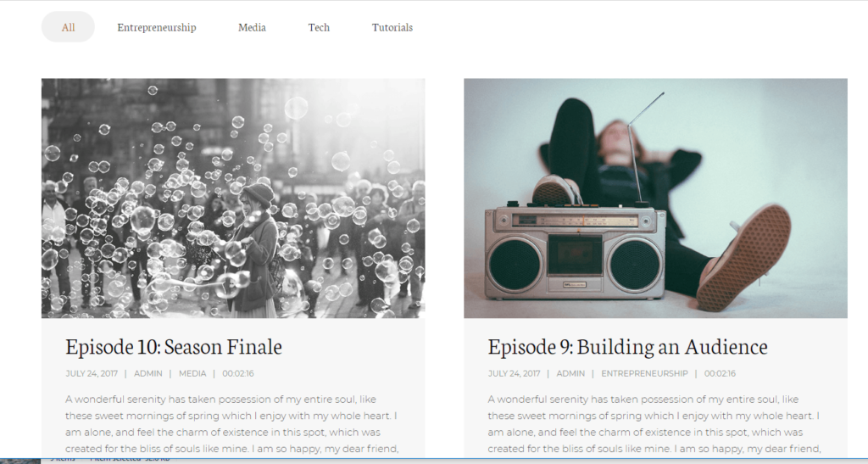The width and height of the screenshot is (868, 464).
Task: Click the ADMIN author link under Episode 10
Action: point(148,373)
